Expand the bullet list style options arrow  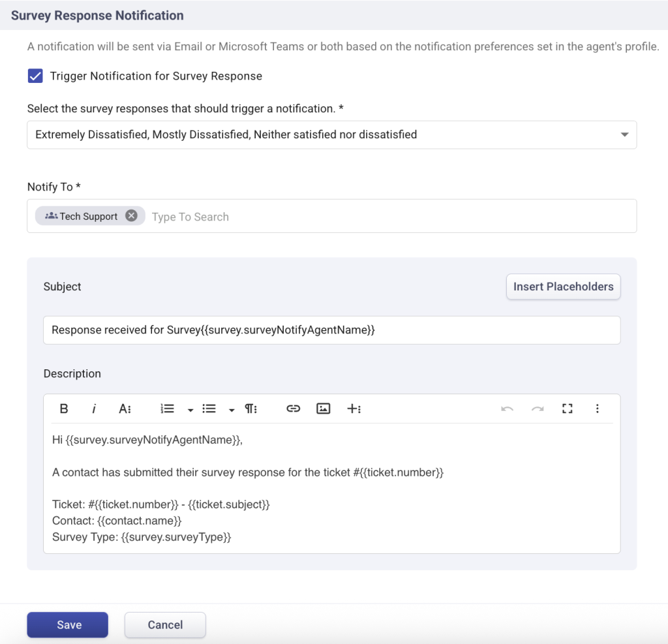pos(232,410)
